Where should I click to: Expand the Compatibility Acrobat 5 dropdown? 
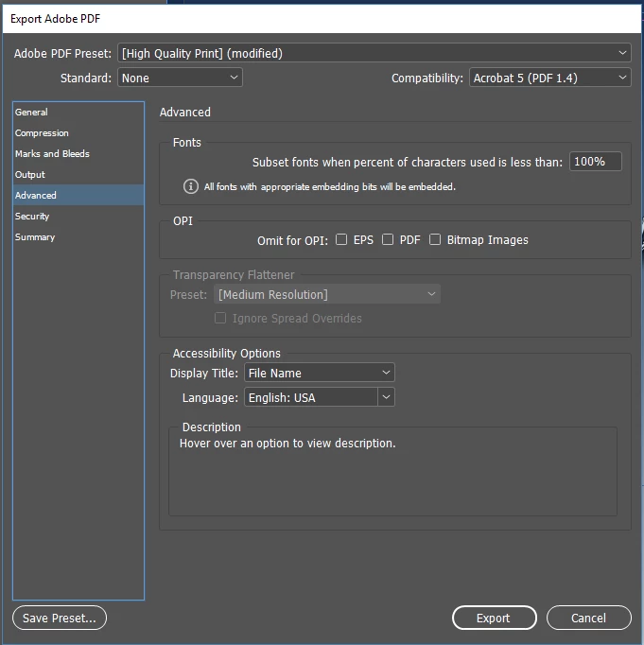549,78
